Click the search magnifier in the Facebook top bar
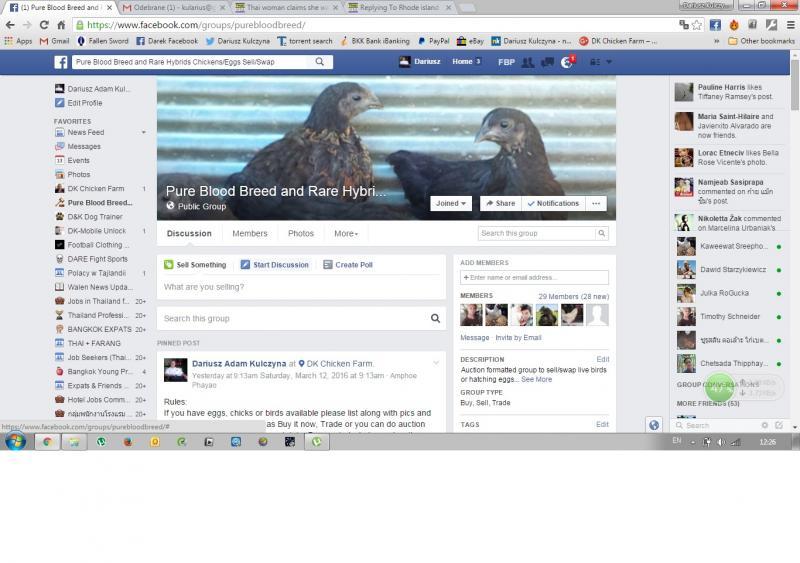The image size is (800, 563). pyautogui.click(x=320, y=62)
